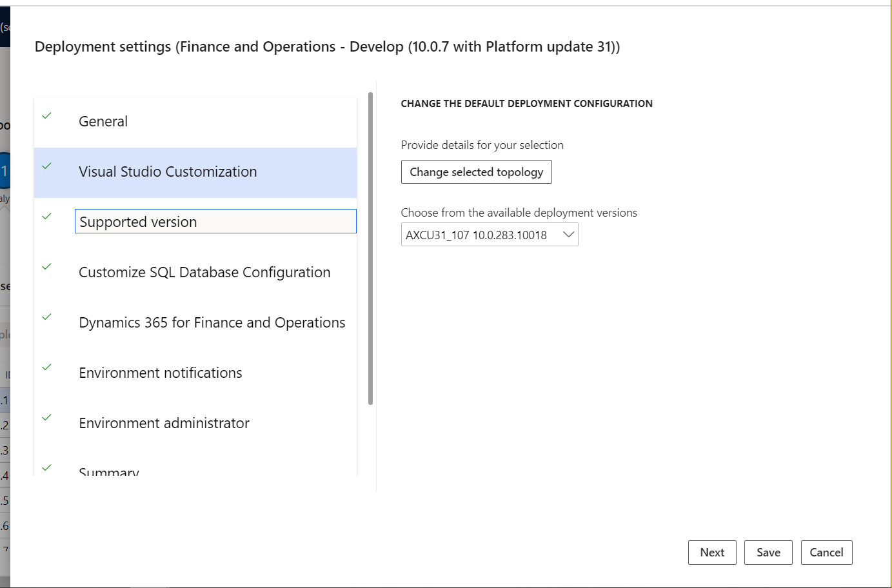Screen dimensions: 892x588
Task: Click the Save button
Action: click(768, 553)
